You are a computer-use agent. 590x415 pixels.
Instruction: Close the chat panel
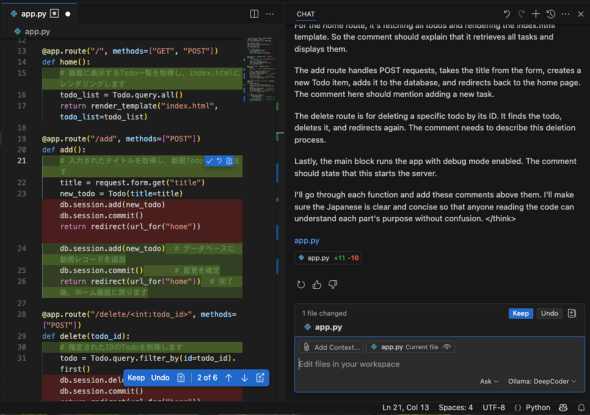pos(581,14)
